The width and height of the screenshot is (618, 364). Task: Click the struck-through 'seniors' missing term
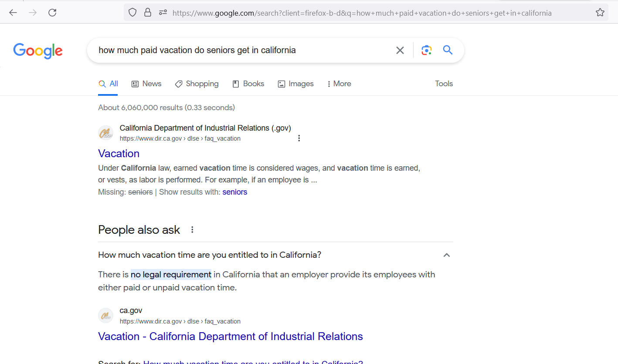pyautogui.click(x=140, y=192)
